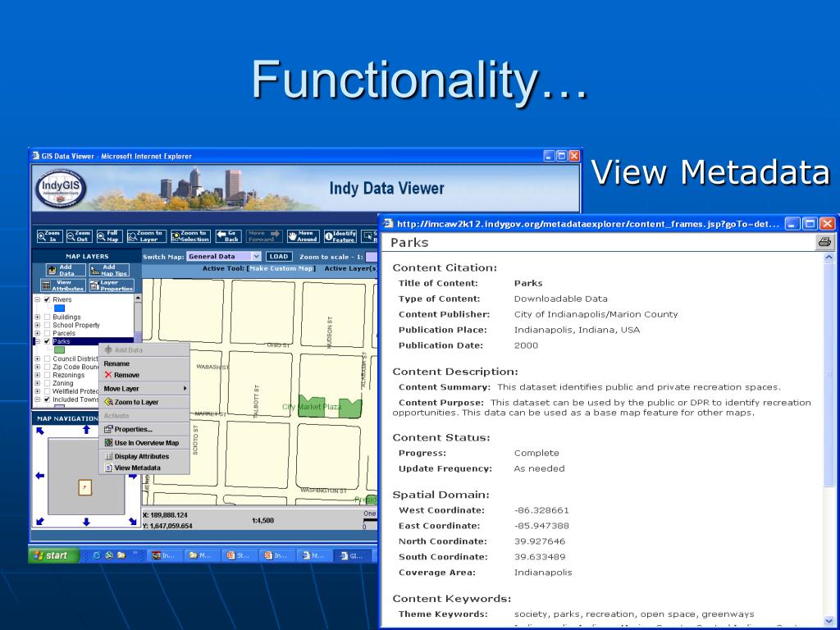Click the IndyGIS logo

coord(61,189)
